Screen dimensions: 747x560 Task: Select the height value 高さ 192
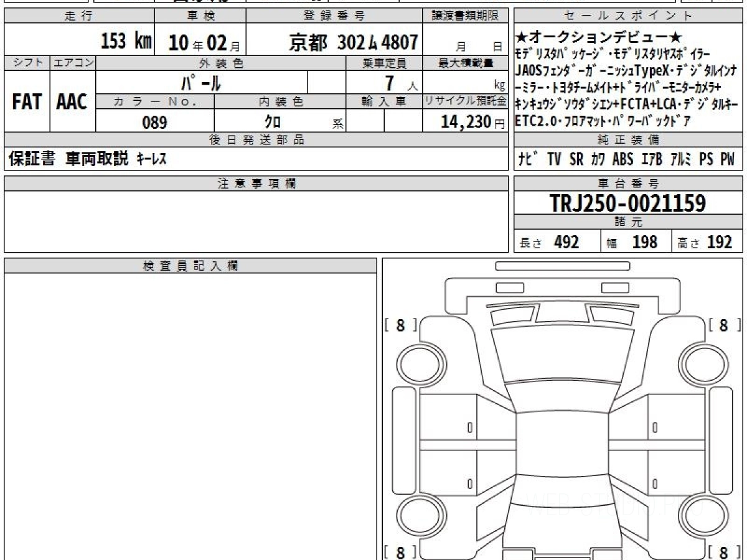tap(705, 243)
